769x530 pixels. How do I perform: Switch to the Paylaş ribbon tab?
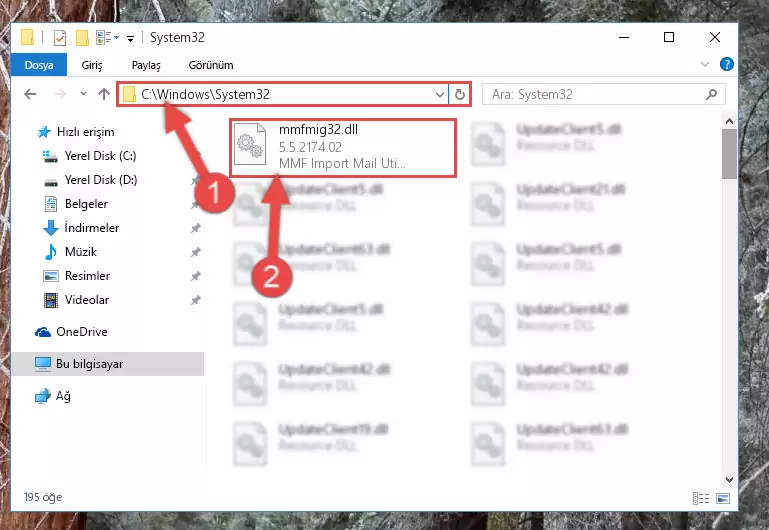[x=146, y=65]
